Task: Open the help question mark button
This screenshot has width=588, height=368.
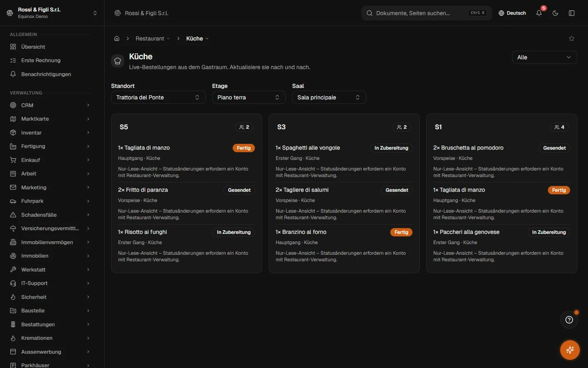Action: 569,320
